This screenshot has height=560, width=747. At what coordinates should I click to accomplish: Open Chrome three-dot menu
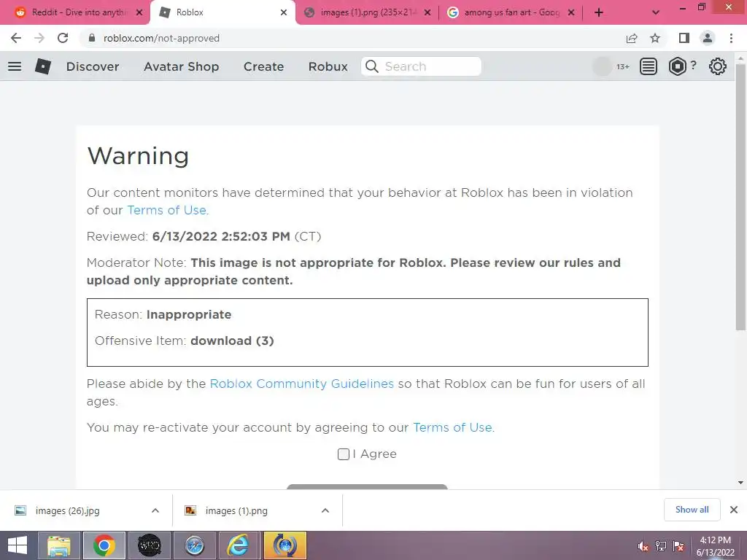(x=731, y=38)
